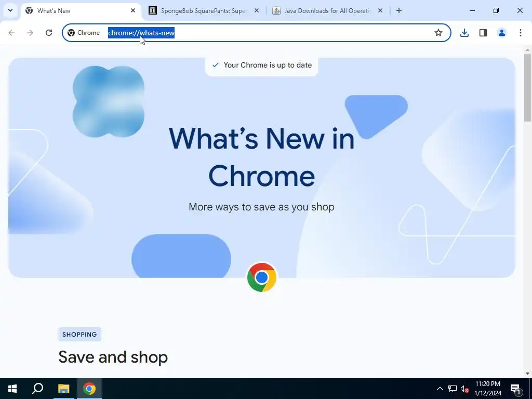Open a new tab with the plus button
The height and width of the screenshot is (399, 532).
point(399,10)
